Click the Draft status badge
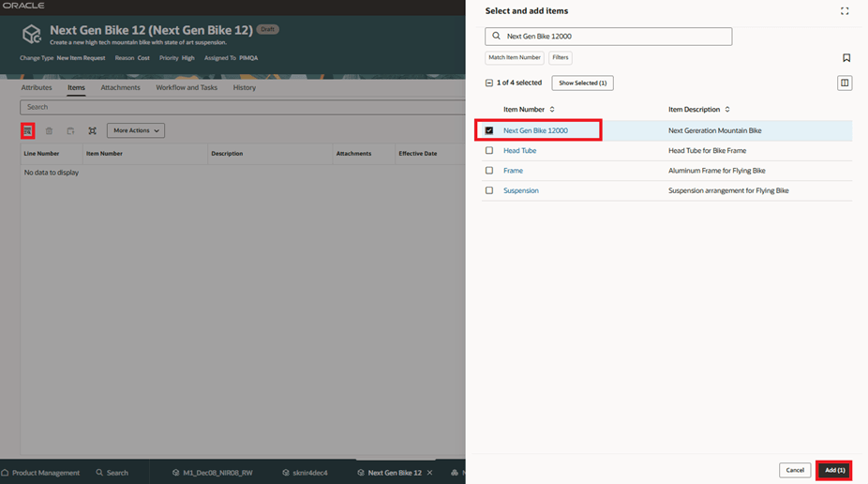 (x=267, y=29)
